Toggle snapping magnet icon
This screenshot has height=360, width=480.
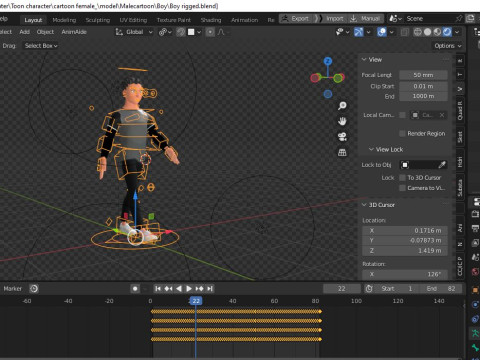[x=181, y=32]
